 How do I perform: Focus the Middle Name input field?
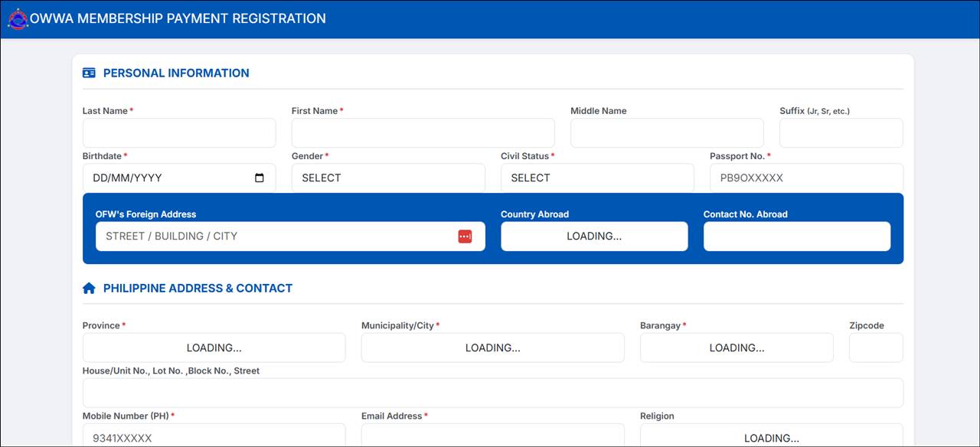pyautogui.click(x=667, y=133)
